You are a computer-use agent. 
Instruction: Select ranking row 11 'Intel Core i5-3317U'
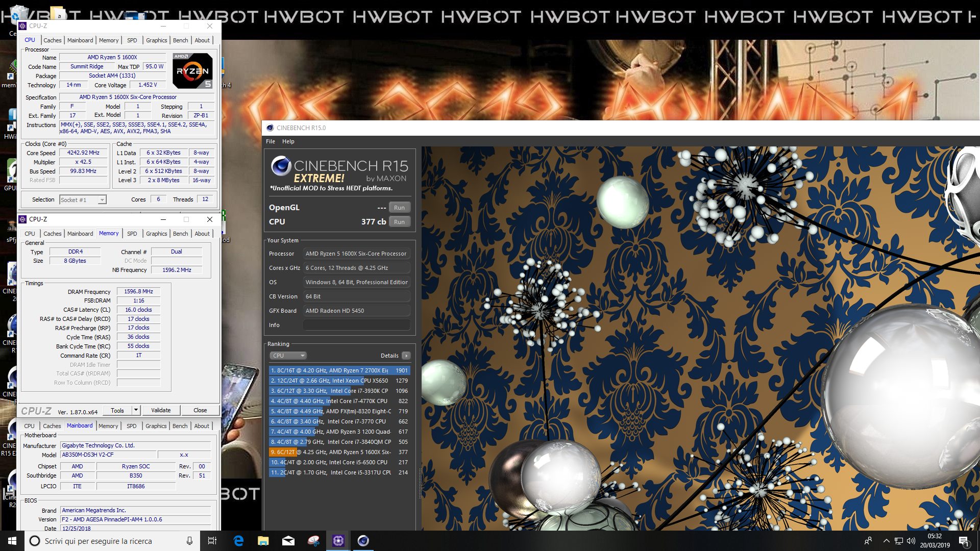point(339,472)
